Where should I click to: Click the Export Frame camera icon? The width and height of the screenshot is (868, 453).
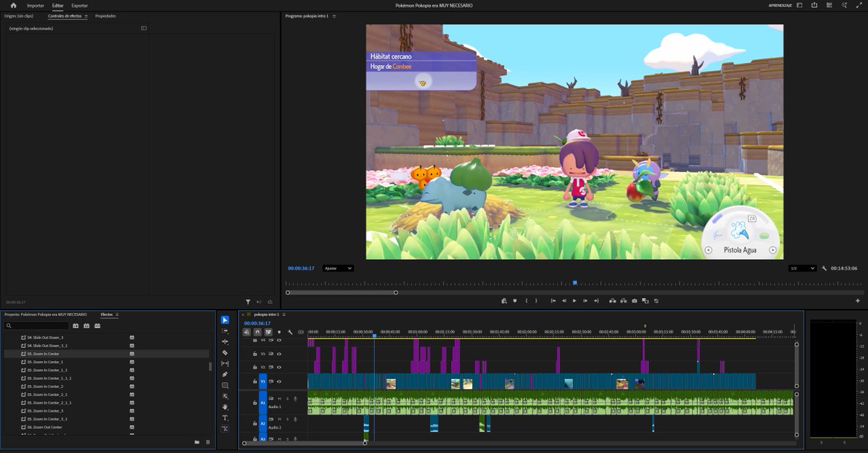coord(634,301)
